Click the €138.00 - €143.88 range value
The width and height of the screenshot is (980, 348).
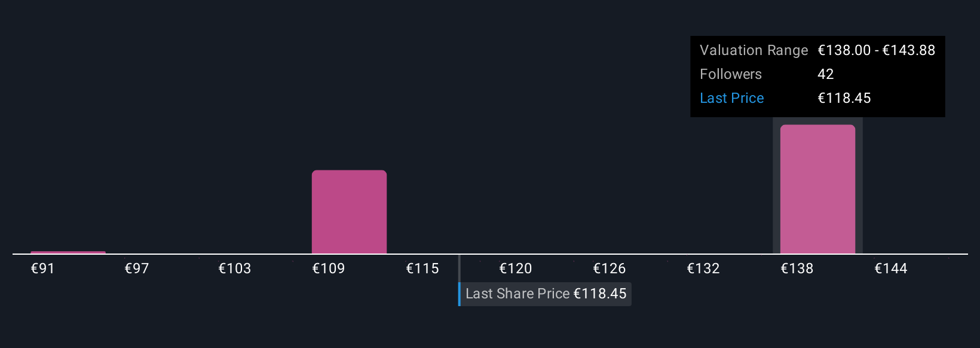[877, 50]
